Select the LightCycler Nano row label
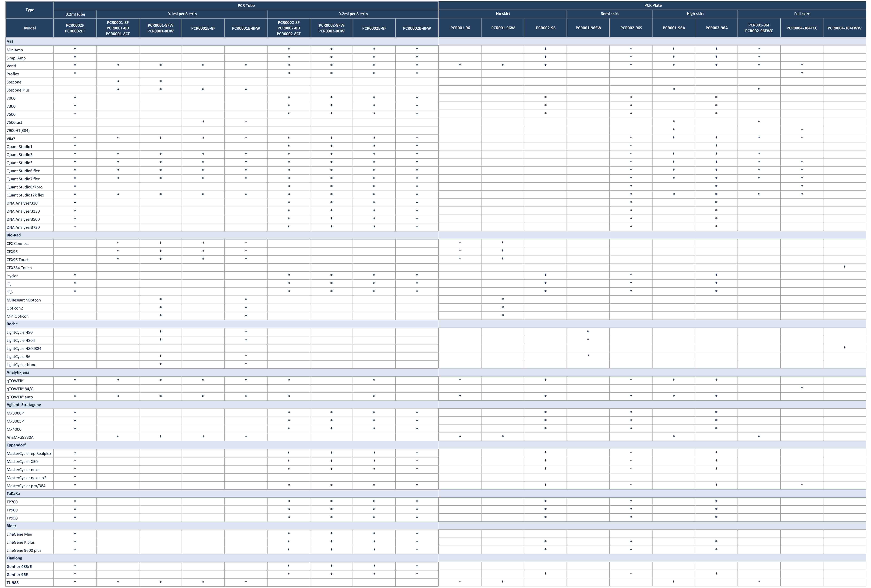 tap(21, 365)
